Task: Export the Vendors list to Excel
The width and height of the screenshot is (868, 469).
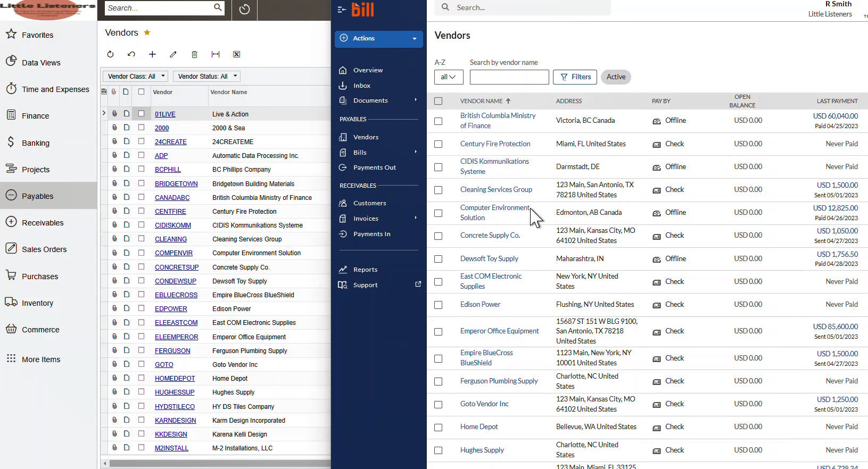Action: pyautogui.click(x=237, y=54)
